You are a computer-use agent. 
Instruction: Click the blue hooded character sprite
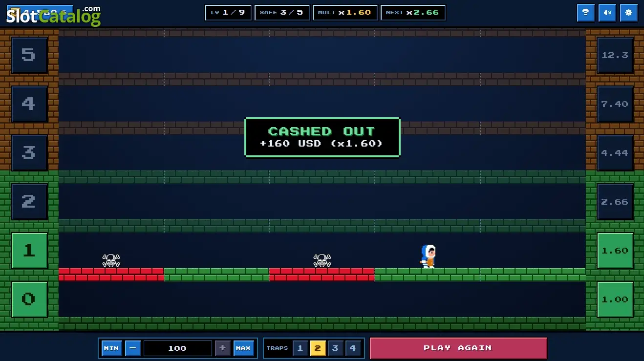pos(428,256)
